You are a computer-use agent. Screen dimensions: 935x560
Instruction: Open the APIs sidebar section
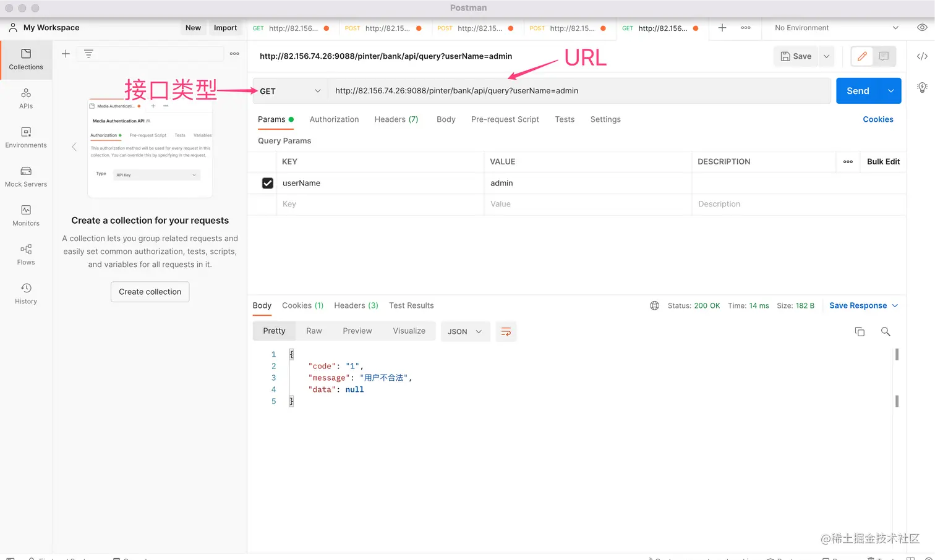tap(26, 98)
